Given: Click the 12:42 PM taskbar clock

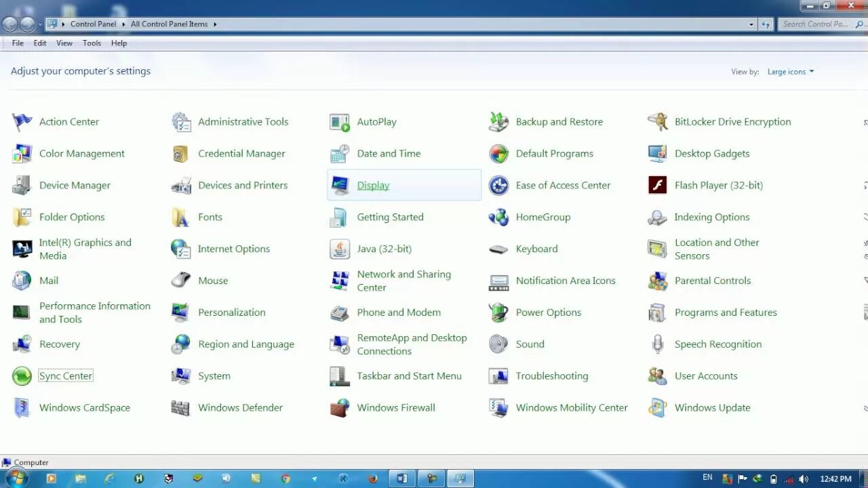Looking at the screenshot, I should 835,479.
